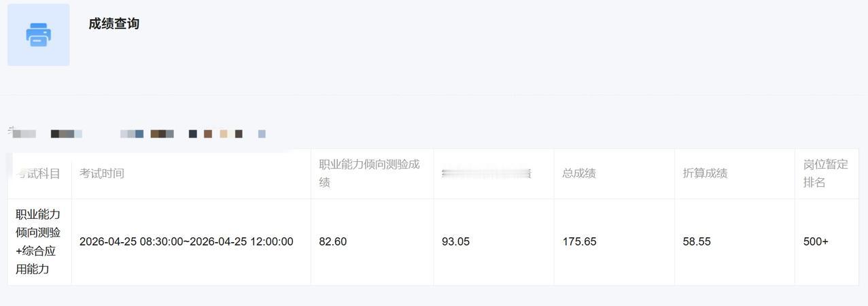Click the blurred column header before 总成绩
This screenshot has width=868, height=306.
(486, 173)
